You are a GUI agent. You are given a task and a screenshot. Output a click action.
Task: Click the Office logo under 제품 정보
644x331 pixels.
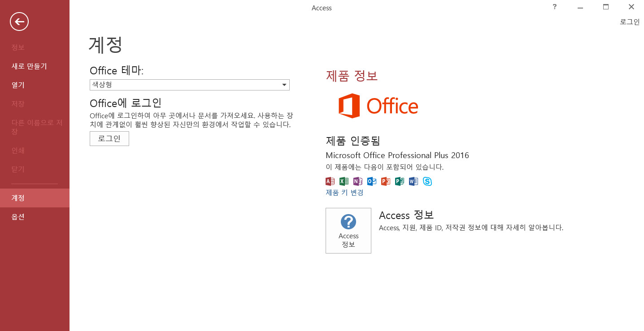[x=378, y=106]
